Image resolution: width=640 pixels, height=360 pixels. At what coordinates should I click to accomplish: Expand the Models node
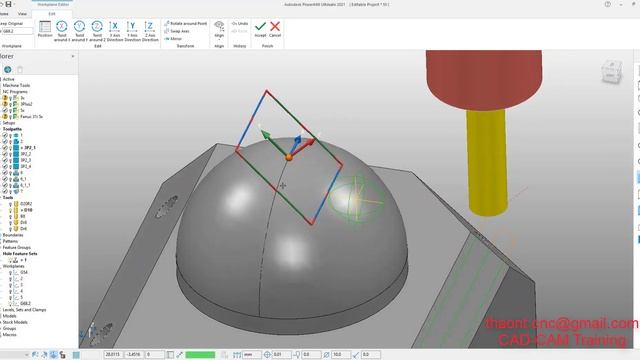(x=9, y=316)
